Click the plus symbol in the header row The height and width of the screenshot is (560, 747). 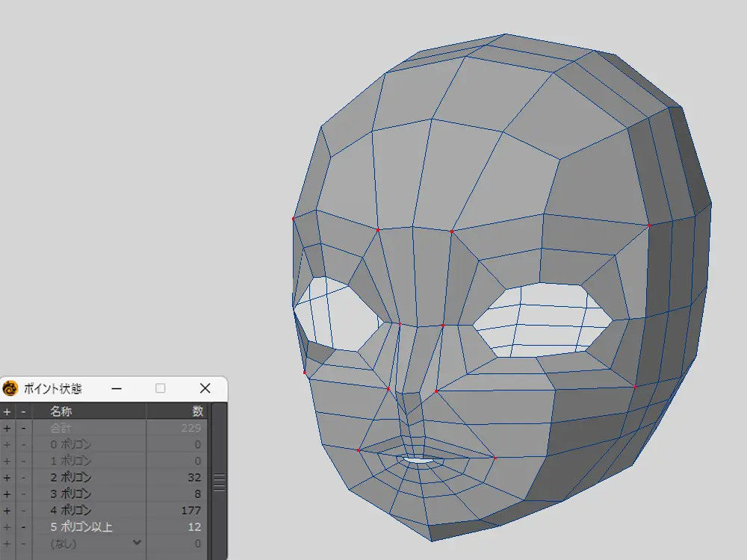pyautogui.click(x=7, y=411)
